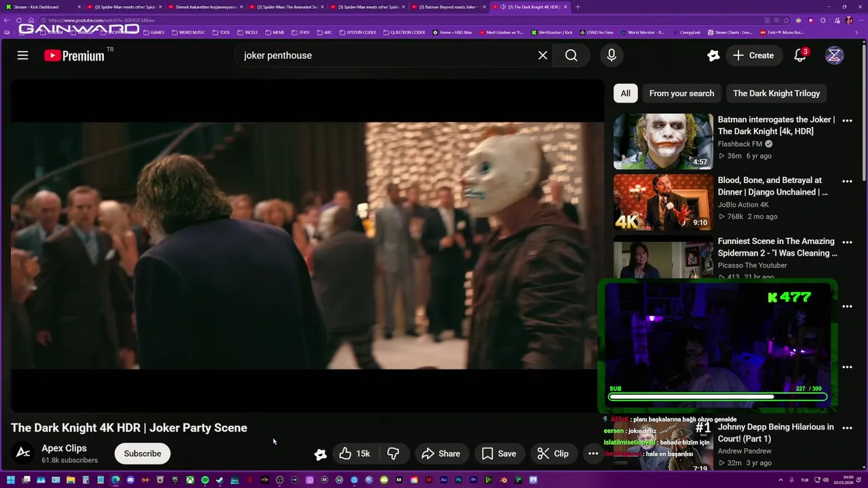Open File Explorer from the taskbar
Image resolution: width=868 pixels, height=488 pixels.
point(71,480)
